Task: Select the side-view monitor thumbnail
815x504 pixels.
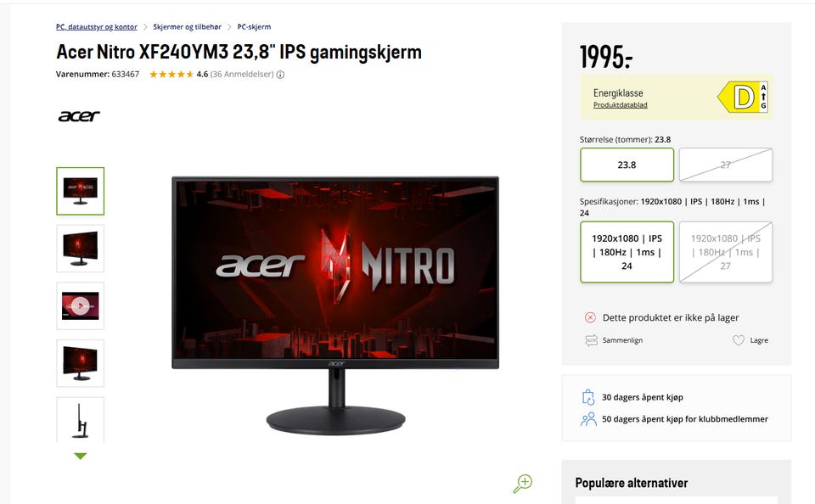Action: 80,420
